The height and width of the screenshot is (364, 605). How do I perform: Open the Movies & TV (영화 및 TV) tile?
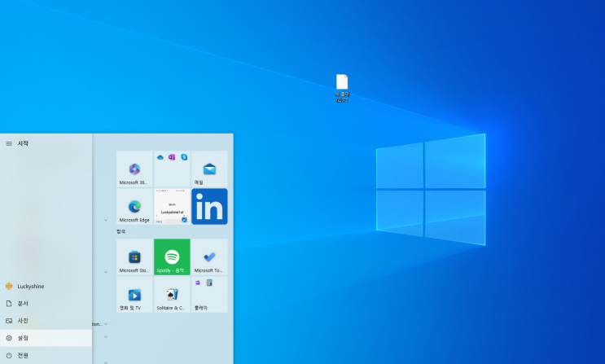pyautogui.click(x=134, y=295)
